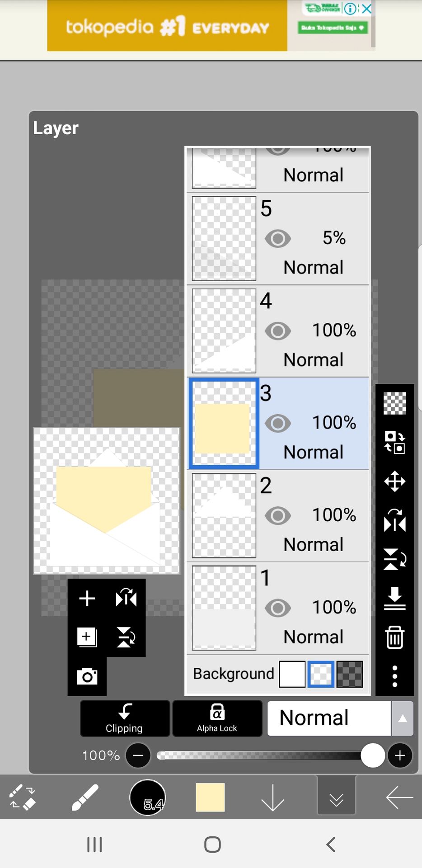This screenshot has height=868, width=422.
Task: Select layer 2 in the layer list
Action: [278, 516]
